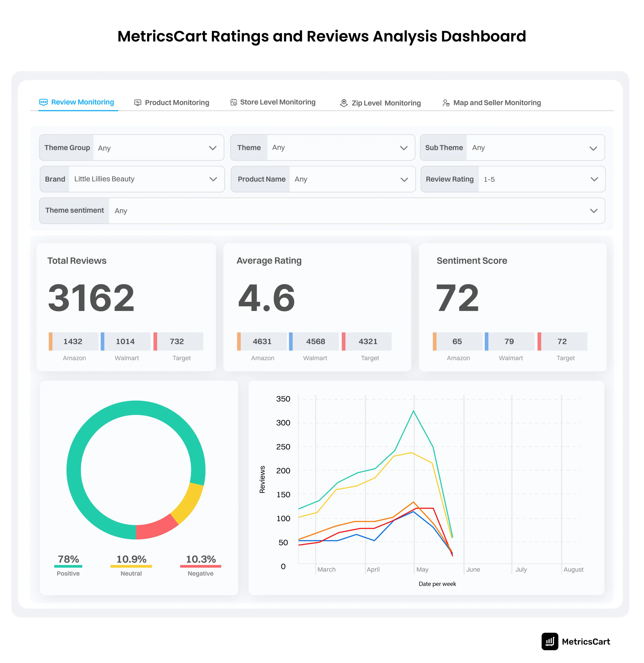Click the Target sentiment score under Sentiment Score

[x=562, y=341]
